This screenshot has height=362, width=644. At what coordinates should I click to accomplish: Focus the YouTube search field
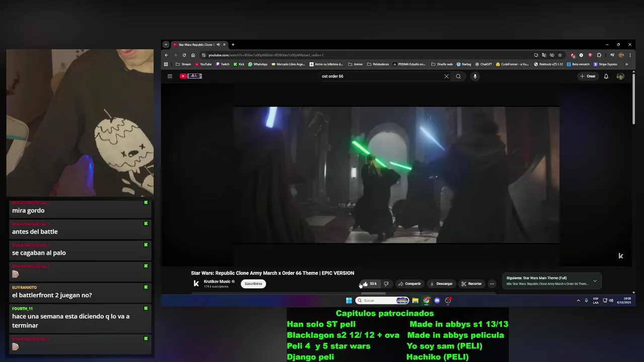(x=380, y=76)
